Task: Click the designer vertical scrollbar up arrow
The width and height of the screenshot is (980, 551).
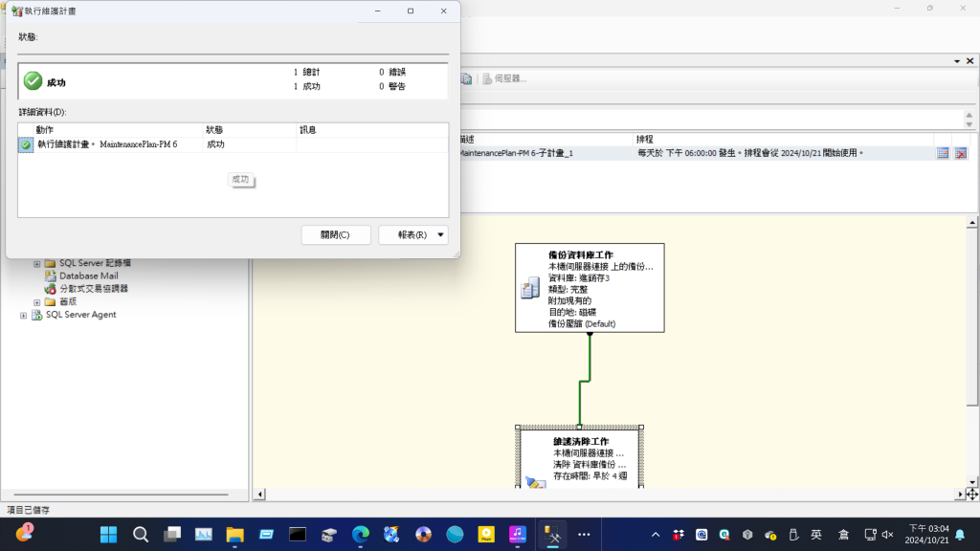Action: 971,222
